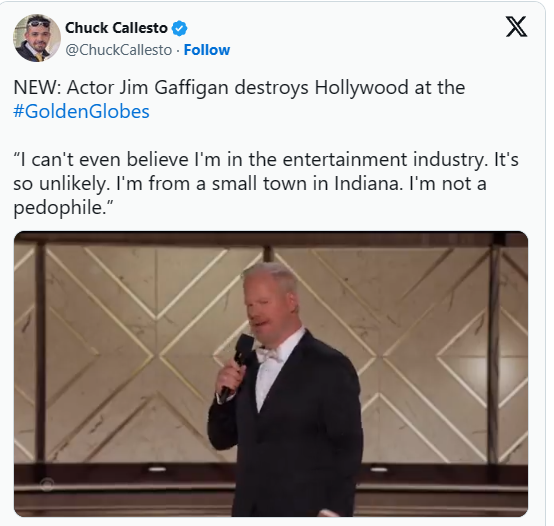554x526 pixels.
Task: Play the embedded Golden Globes video
Action: coord(271,374)
